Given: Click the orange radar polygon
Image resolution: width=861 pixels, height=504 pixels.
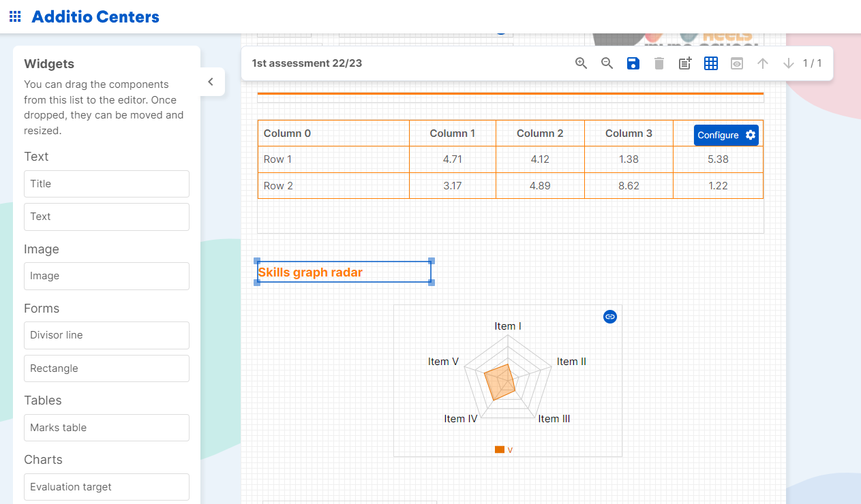Looking at the screenshot, I should pyautogui.click(x=499, y=381).
